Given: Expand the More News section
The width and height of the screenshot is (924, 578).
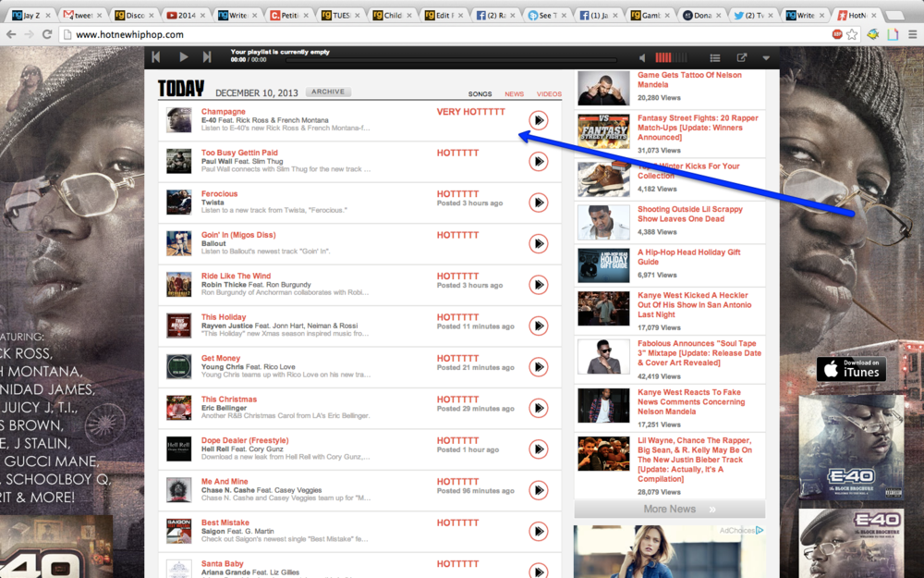Looking at the screenshot, I should point(669,509).
